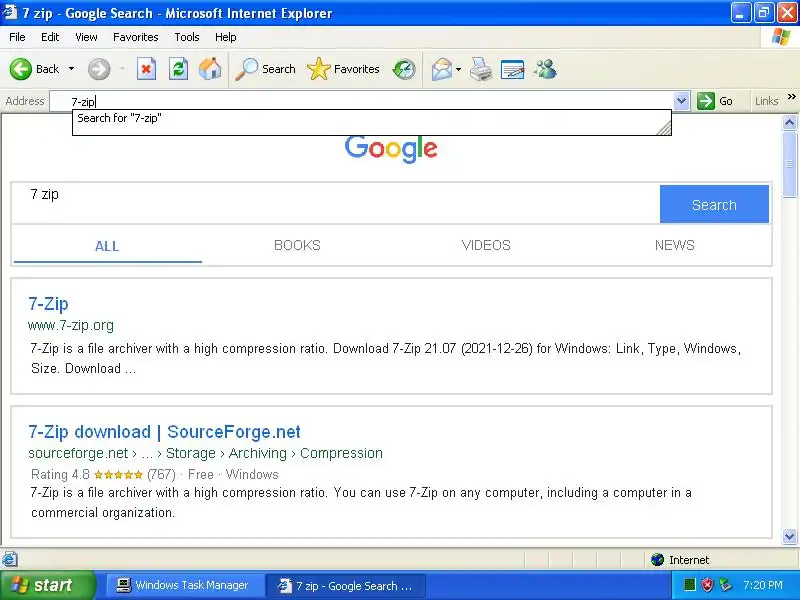Click the red security shield tray icon
The height and width of the screenshot is (600, 800).
(x=707, y=585)
